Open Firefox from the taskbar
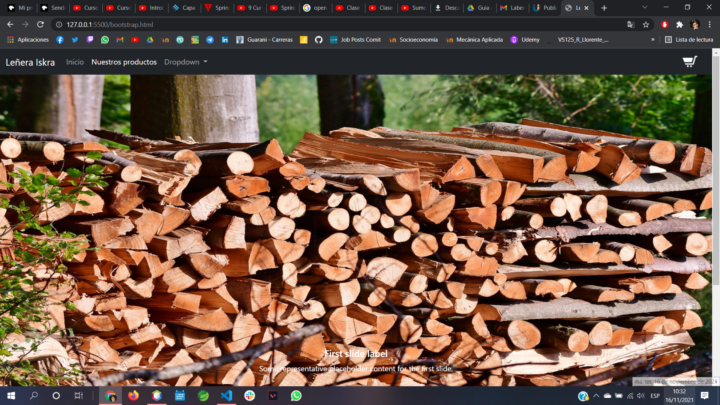 133,395
